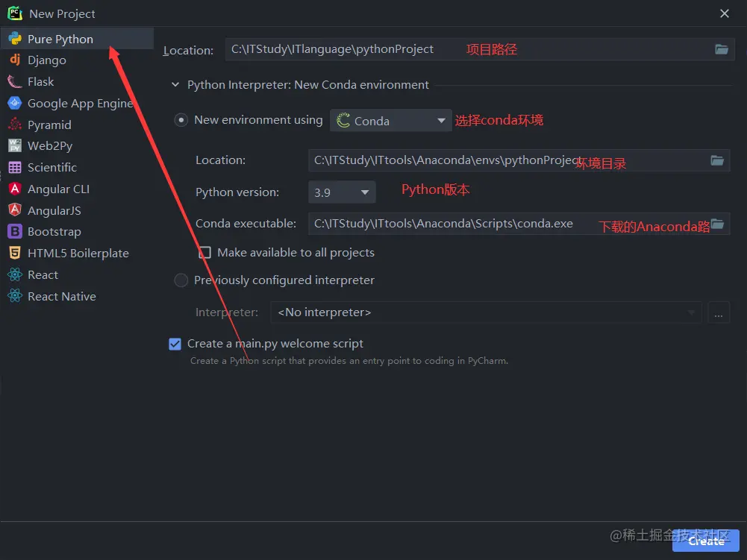This screenshot has height=560, width=747.
Task: Click the Bootstrap B icon
Action: [x=15, y=231]
